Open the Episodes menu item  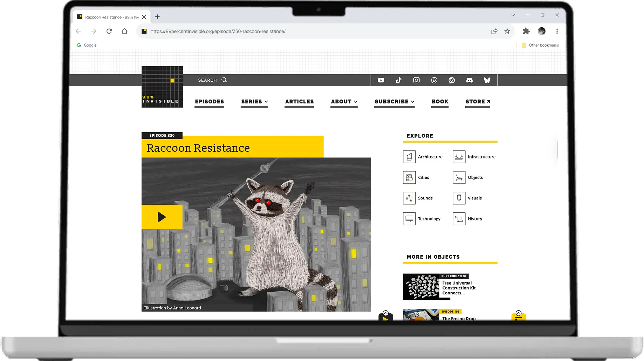[210, 102]
